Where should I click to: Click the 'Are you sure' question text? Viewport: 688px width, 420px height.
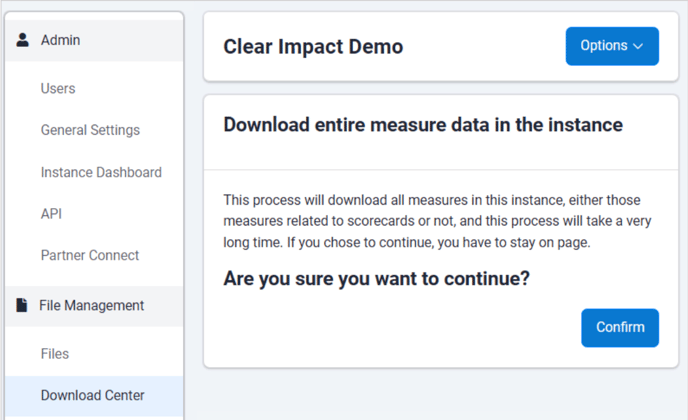pyautogui.click(x=376, y=279)
